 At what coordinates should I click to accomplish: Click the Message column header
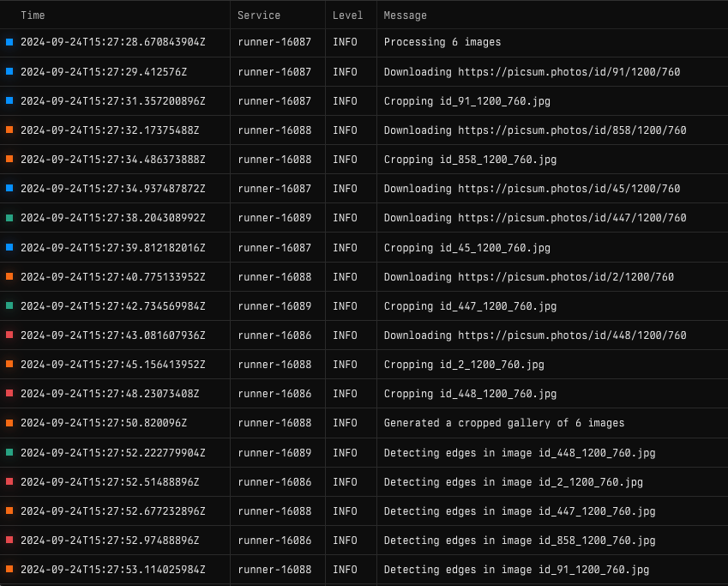click(x=405, y=15)
